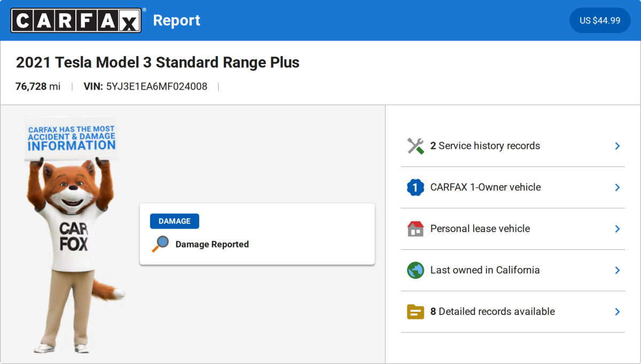
Task: Expand the Last owned in California chevron
Action: point(617,270)
